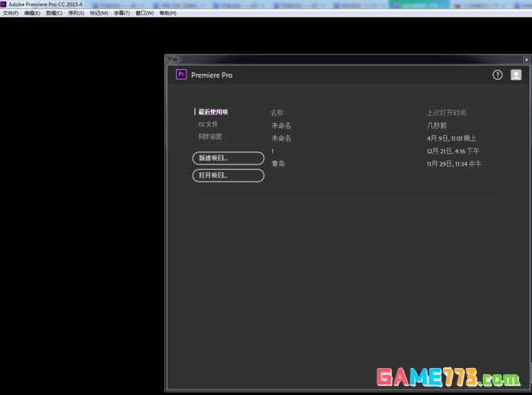532x395 pixels.
Task: Open the 文件(F) menu
Action: (10, 13)
